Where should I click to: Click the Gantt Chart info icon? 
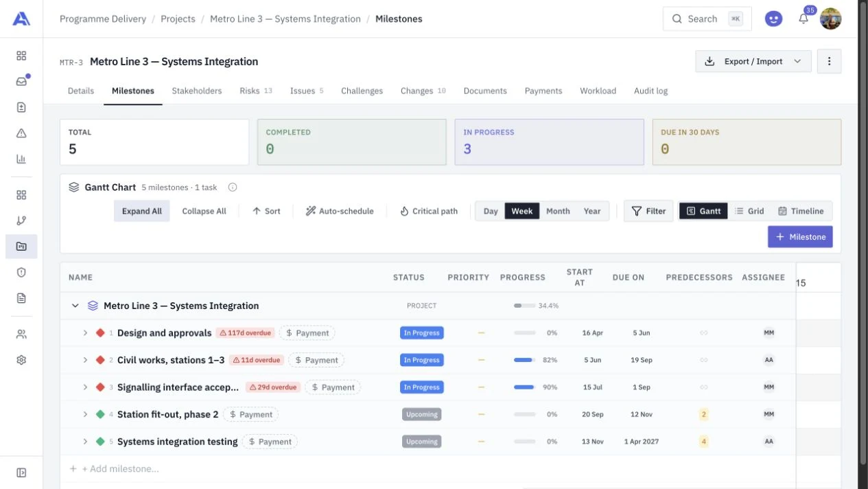[233, 187]
